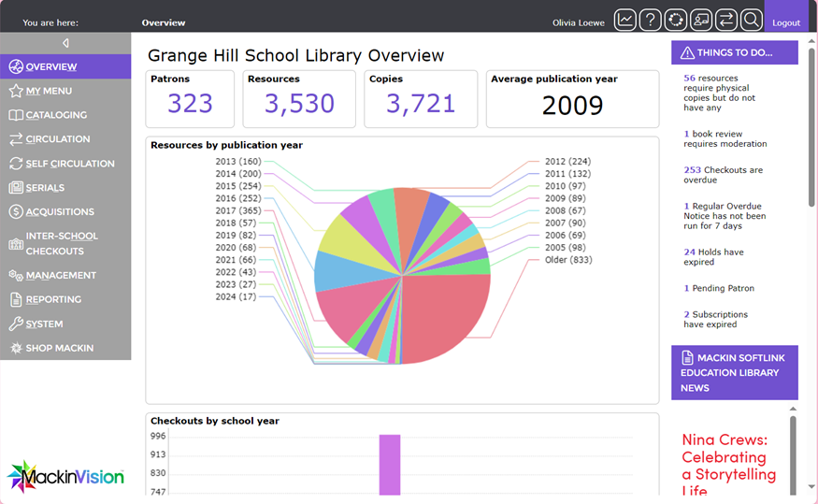
Task: Click the news panel scroll up arrow
Action: pos(793,409)
